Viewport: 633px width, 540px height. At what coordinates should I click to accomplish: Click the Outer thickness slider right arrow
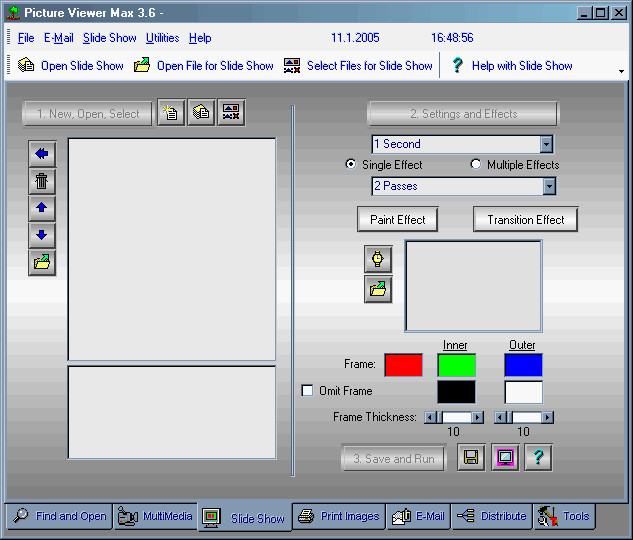547,417
